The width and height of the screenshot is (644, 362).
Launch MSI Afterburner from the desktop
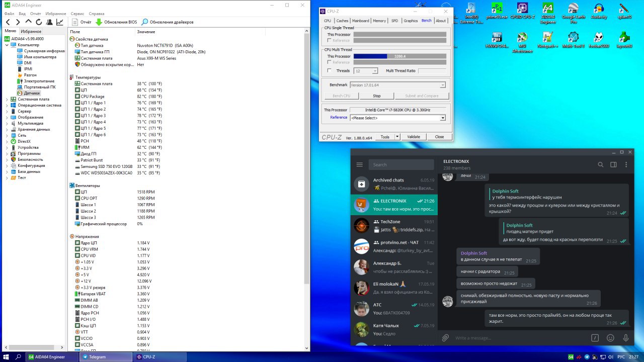pyautogui.click(x=522, y=42)
